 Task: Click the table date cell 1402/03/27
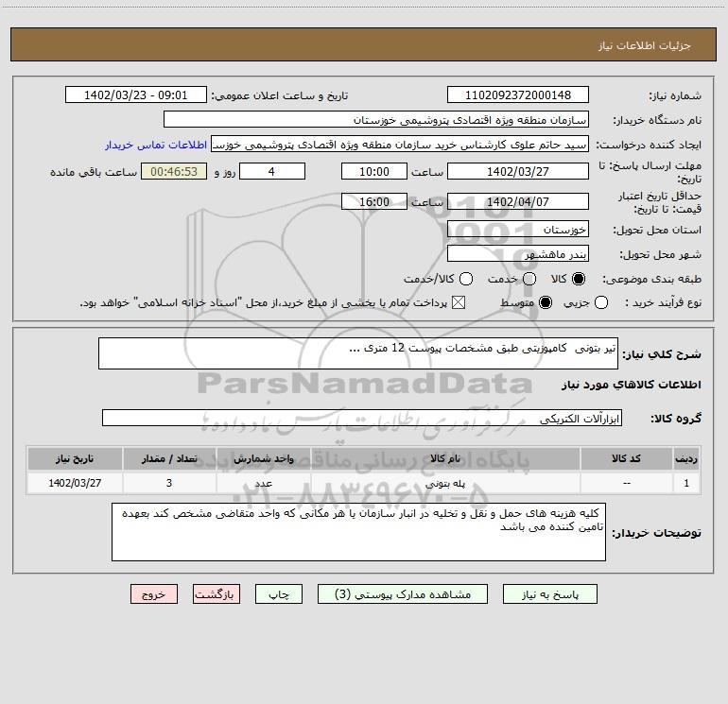[75, 483]
